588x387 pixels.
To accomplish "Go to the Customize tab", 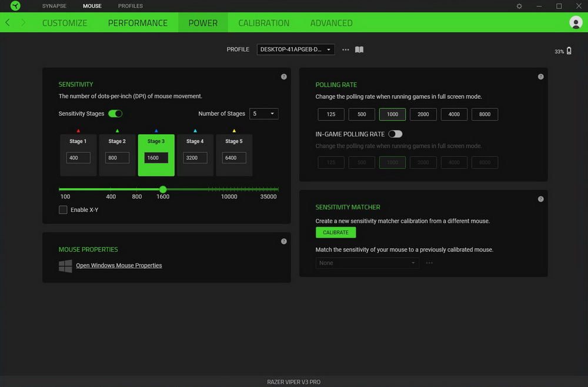I will point(65,23).
